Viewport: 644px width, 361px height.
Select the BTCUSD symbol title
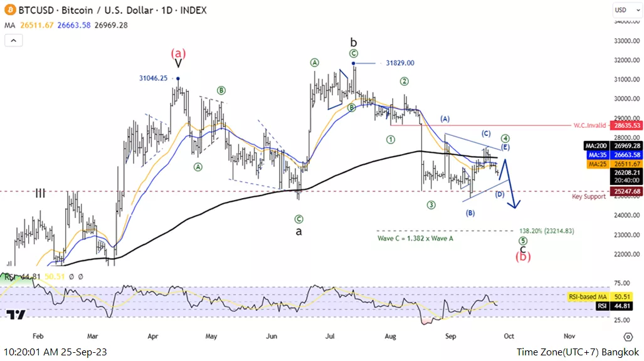point(112,10)
